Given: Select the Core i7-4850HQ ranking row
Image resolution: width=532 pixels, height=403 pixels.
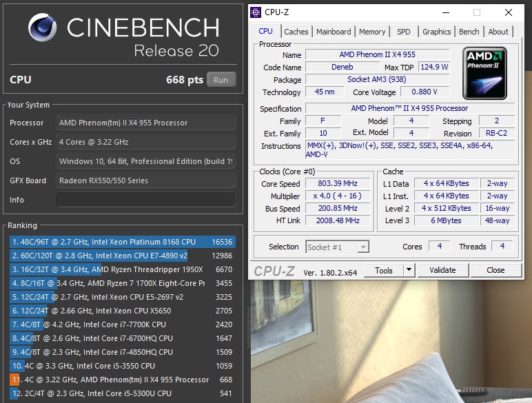Looking at the screenshot, I should [x=123, y=352].
